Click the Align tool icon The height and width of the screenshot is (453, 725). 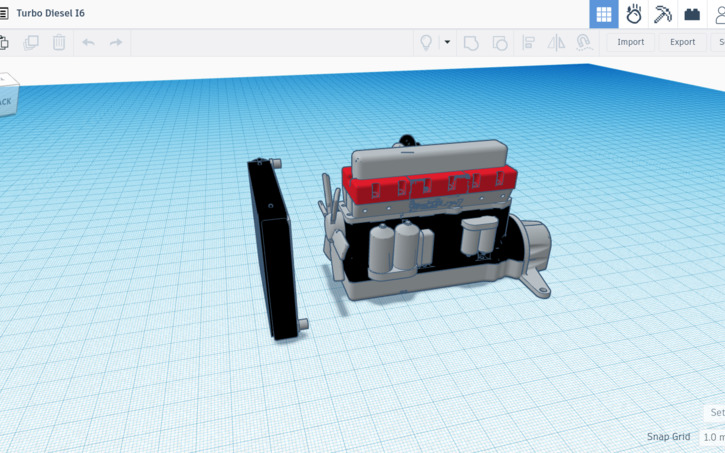(528, 43)
